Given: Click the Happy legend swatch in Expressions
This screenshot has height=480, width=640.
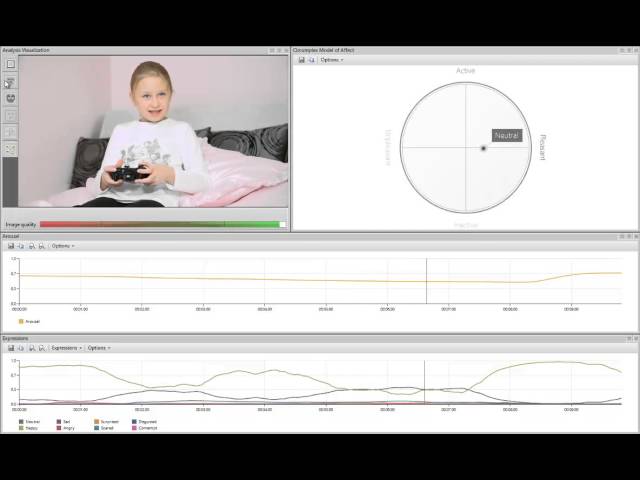Looking at the screenshot, I should click(21, 428).
